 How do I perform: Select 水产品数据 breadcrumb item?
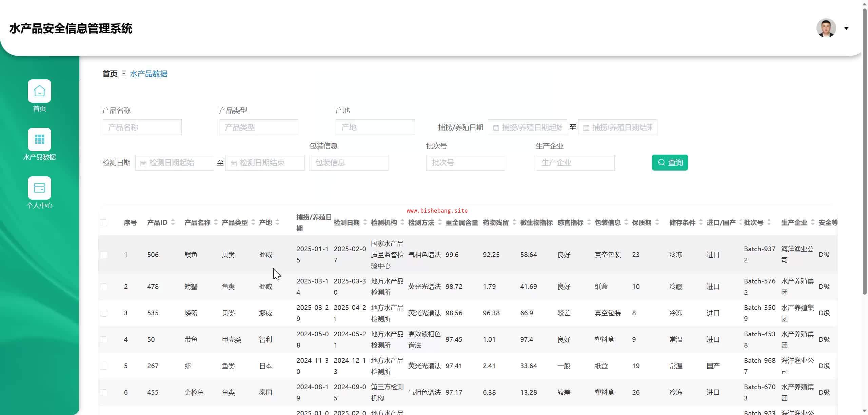point(149,74)
